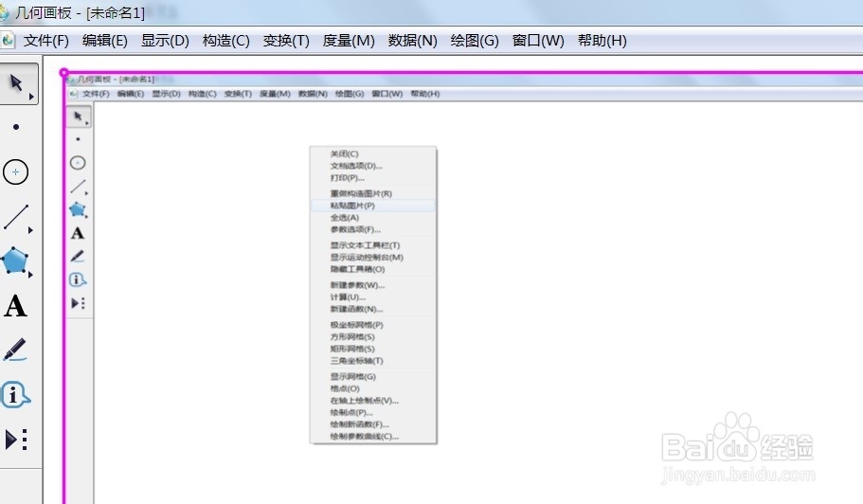The image size is (863, 504).
Task: Expand the Straightedge tool flyout triangle in main toolbox
Action: tap(31, 230)
